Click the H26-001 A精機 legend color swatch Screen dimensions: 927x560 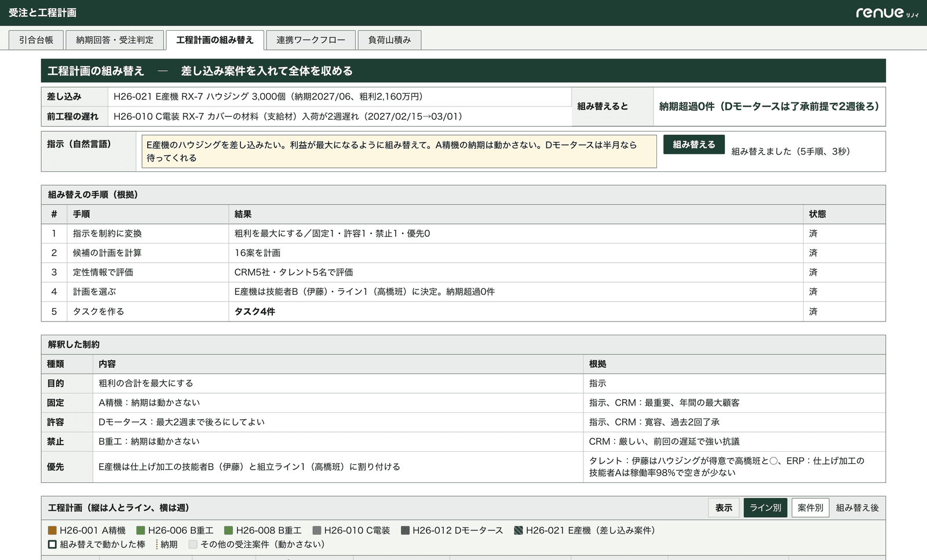(52, 530)
